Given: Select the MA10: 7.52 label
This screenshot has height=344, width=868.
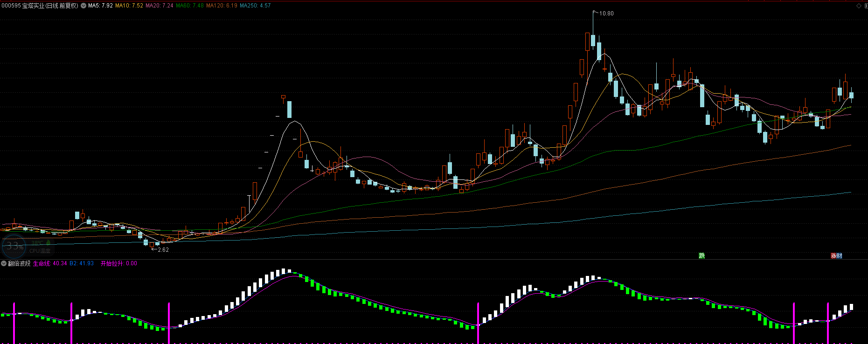Looking at the screenshot, I should (x=129, y=6).
